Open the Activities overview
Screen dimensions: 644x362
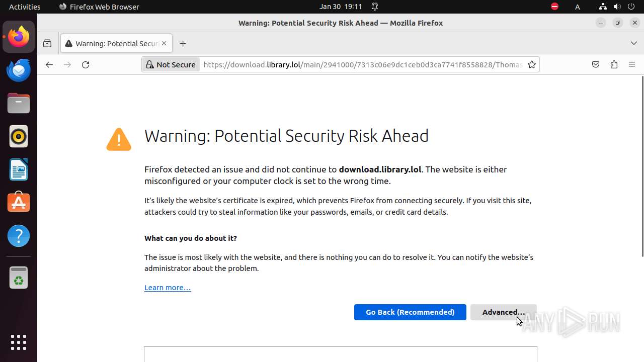click(25, 7)
